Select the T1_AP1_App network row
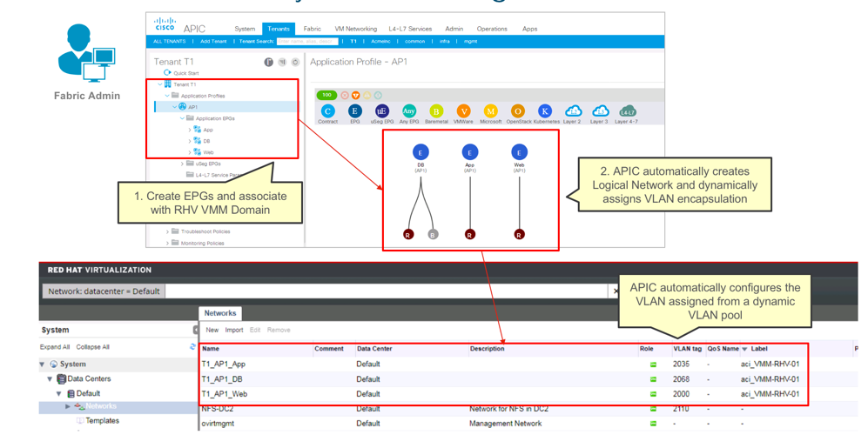The image size is (868, 435). click(x=224, y=365)
